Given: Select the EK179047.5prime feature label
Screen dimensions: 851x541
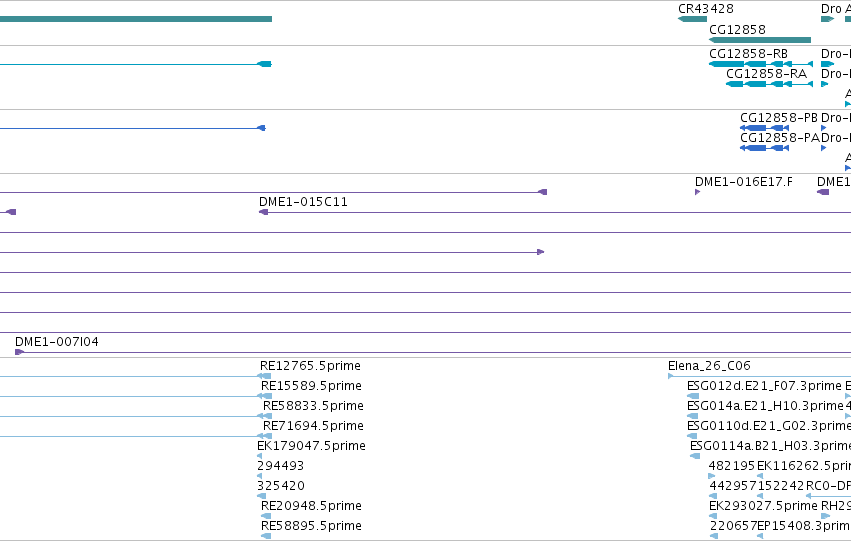Looking at the screenshot, I should [x=311, y=446].
